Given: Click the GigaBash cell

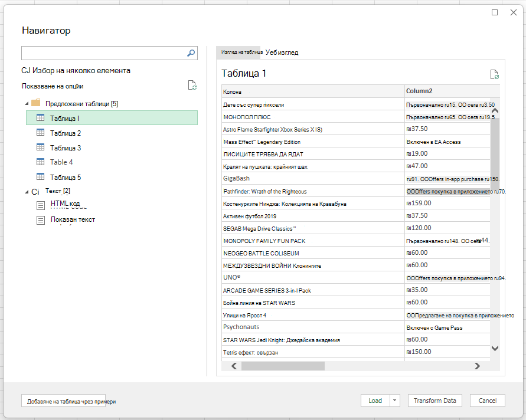Looking at the screenshot, I should (313, 178).
